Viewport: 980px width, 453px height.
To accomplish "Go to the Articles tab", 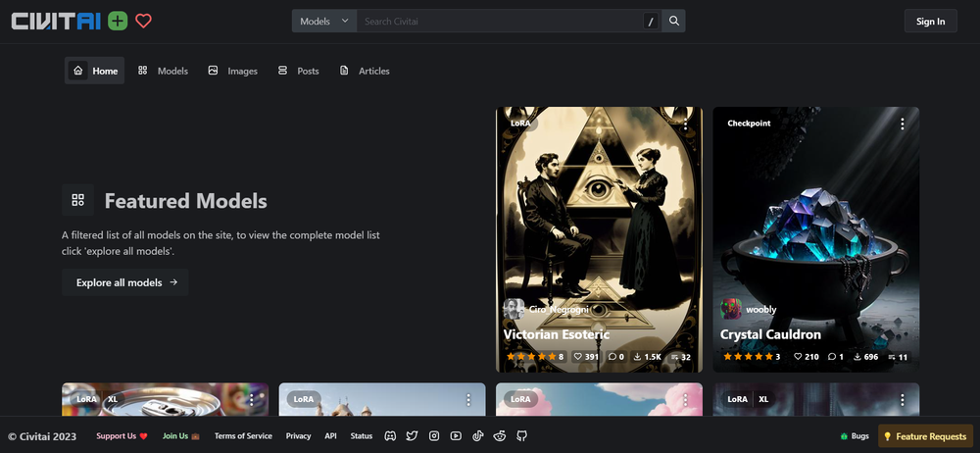I will (365, 71).
